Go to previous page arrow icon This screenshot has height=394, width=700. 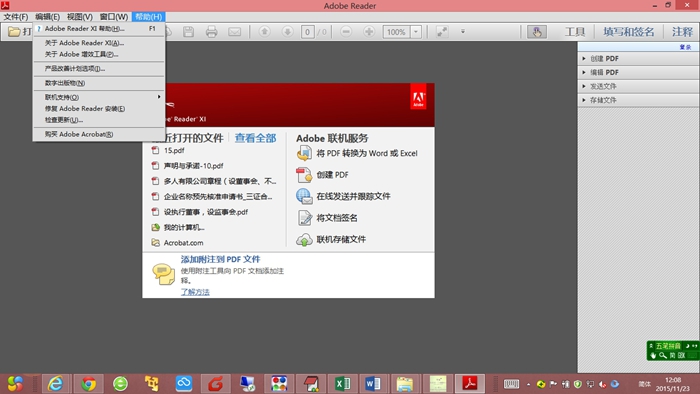tap(264, 31)
